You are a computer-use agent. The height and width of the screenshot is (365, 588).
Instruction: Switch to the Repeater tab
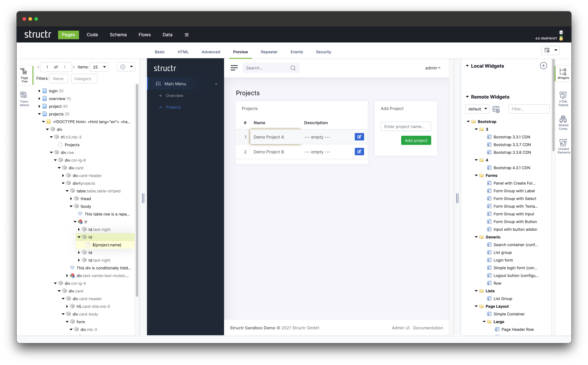click(x=269, y=52)
